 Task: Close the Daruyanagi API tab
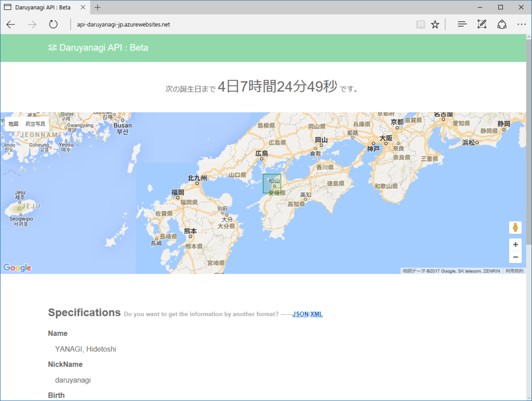coord(83,7)
